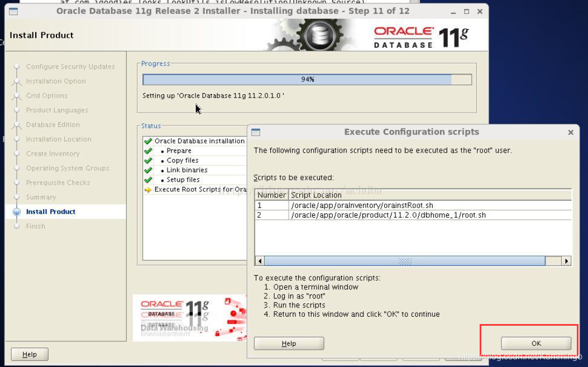Select cell number 1 in scripts table

272,205
